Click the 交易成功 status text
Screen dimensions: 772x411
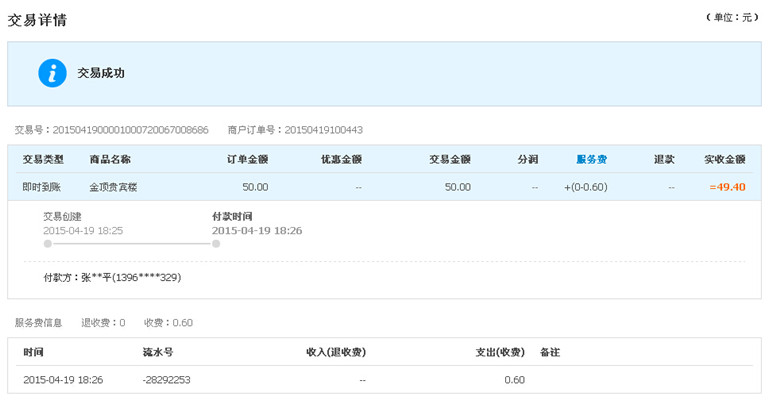click(100, 73)
